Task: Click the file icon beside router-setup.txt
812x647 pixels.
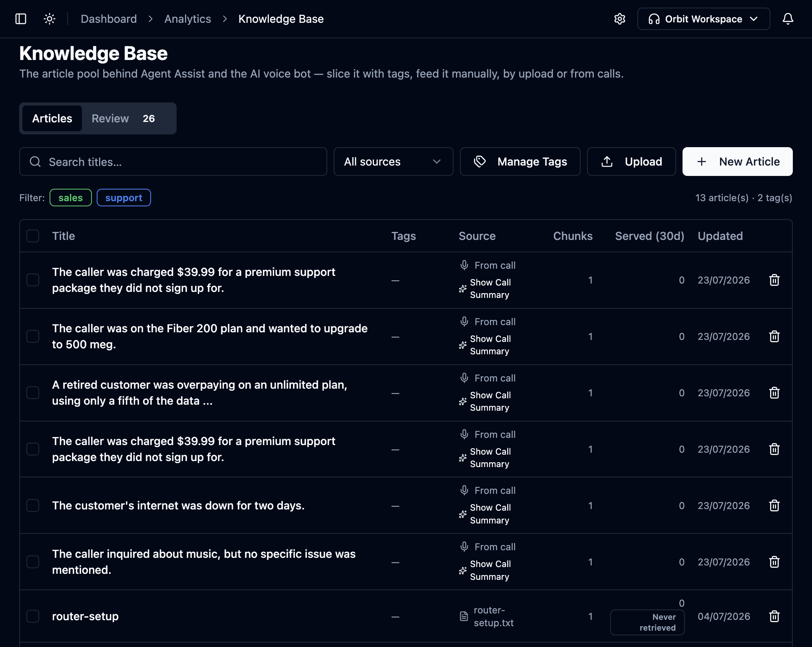Action: (464, 616)
